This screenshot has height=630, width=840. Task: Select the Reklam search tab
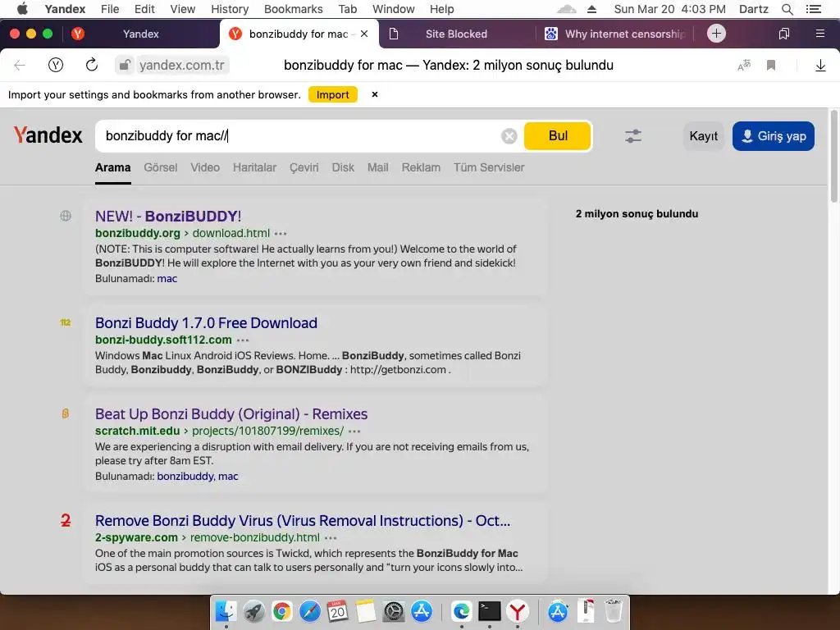tap(421, 167)
